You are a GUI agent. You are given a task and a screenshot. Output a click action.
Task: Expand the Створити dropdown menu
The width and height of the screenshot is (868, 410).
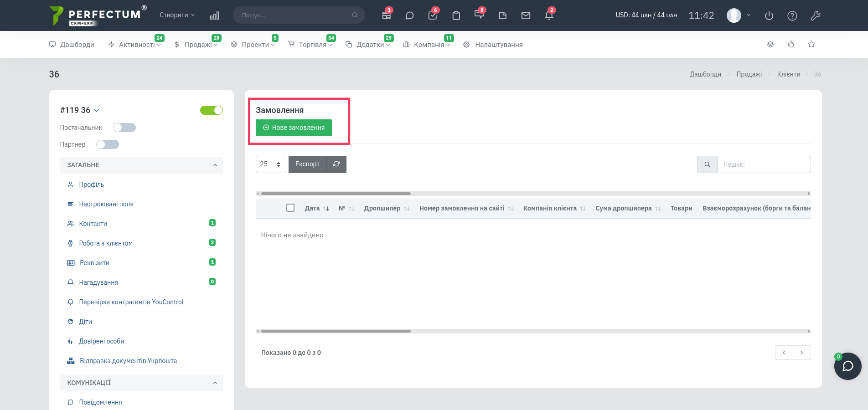point(177,15)
